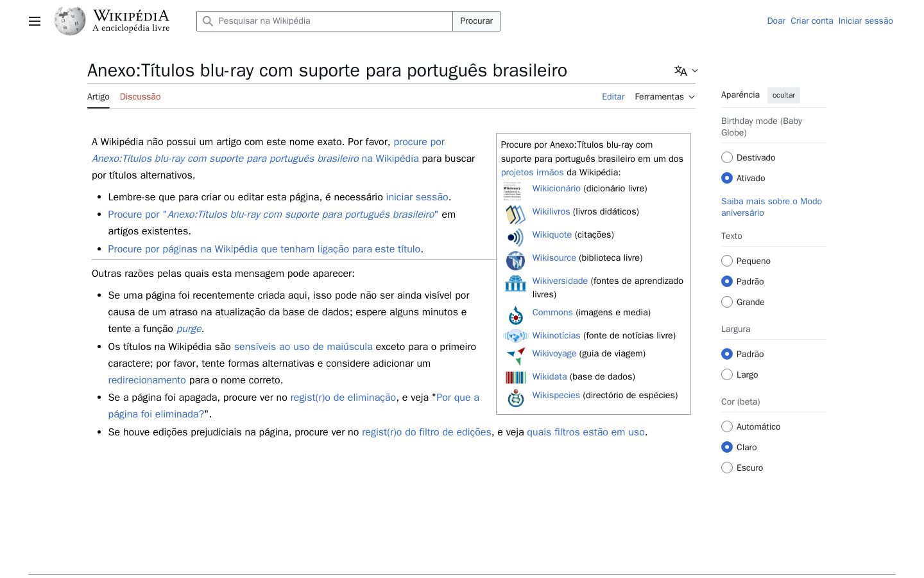Open the Wikinotícias text link
Screen dimensions: 924x578
tap(556, 336)
